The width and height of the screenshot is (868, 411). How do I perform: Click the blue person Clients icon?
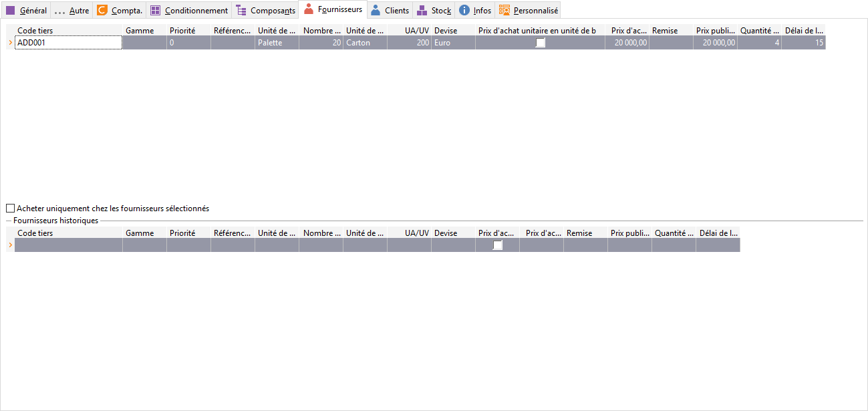(x=376, y=10)
